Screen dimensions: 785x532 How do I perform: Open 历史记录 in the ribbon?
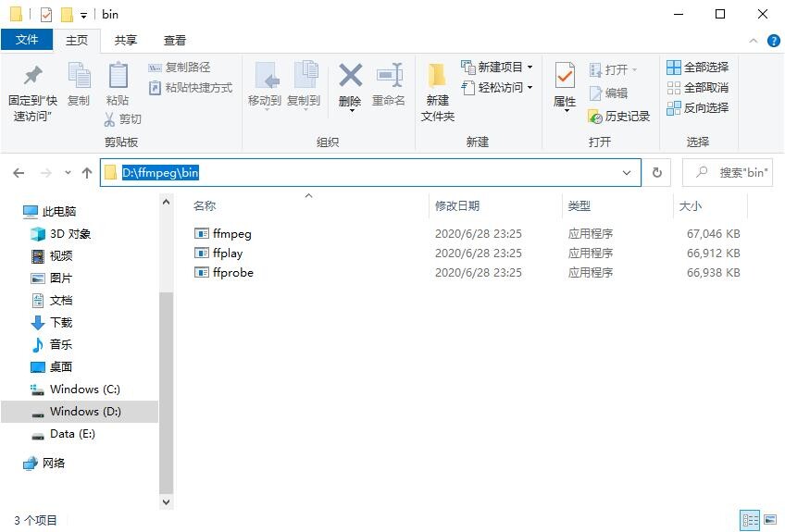pos(618,117)
